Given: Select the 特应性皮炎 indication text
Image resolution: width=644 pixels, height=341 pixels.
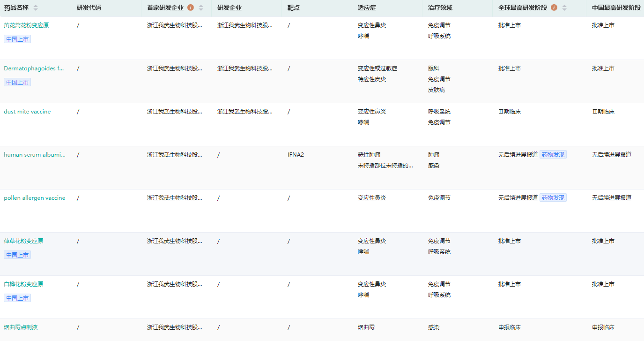Looking at the screenshot, I should tap(372, 79).
